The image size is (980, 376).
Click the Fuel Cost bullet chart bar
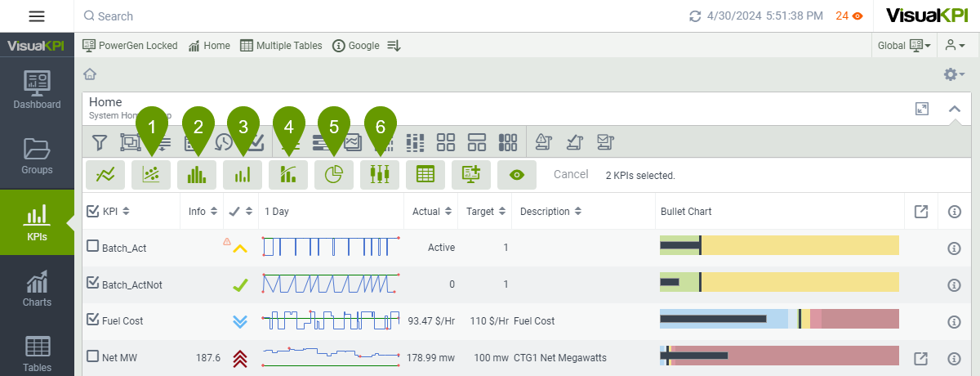click(x=778, y=319)
